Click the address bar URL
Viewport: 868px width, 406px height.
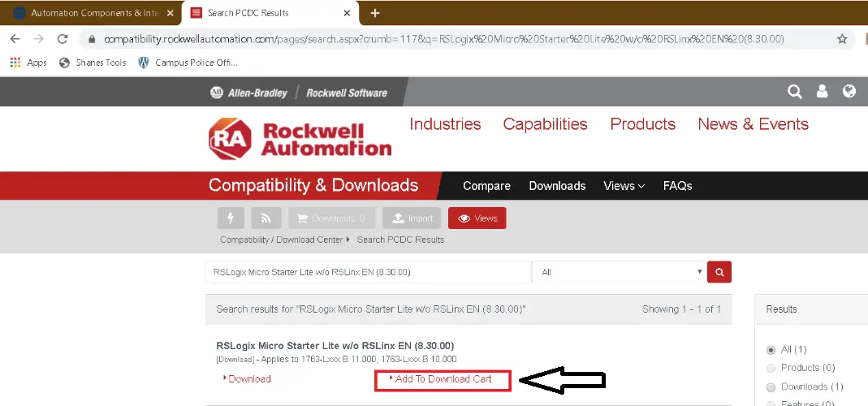coord(443,39)
